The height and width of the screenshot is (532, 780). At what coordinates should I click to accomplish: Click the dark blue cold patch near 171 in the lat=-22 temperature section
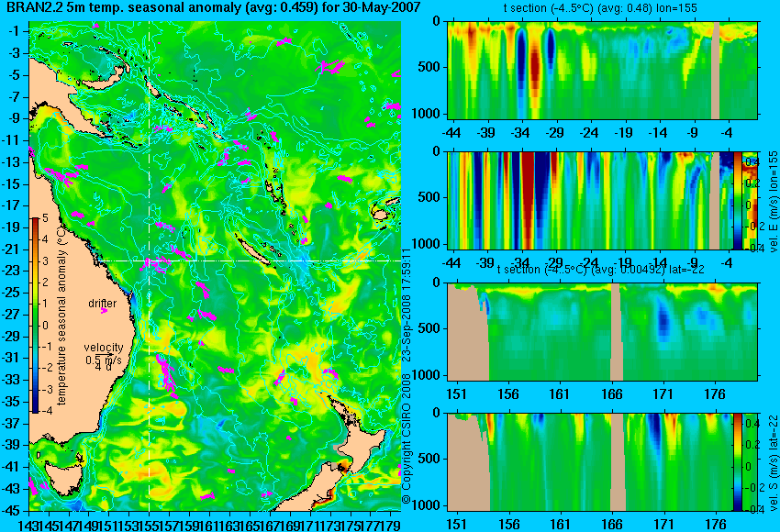[663, 318]
